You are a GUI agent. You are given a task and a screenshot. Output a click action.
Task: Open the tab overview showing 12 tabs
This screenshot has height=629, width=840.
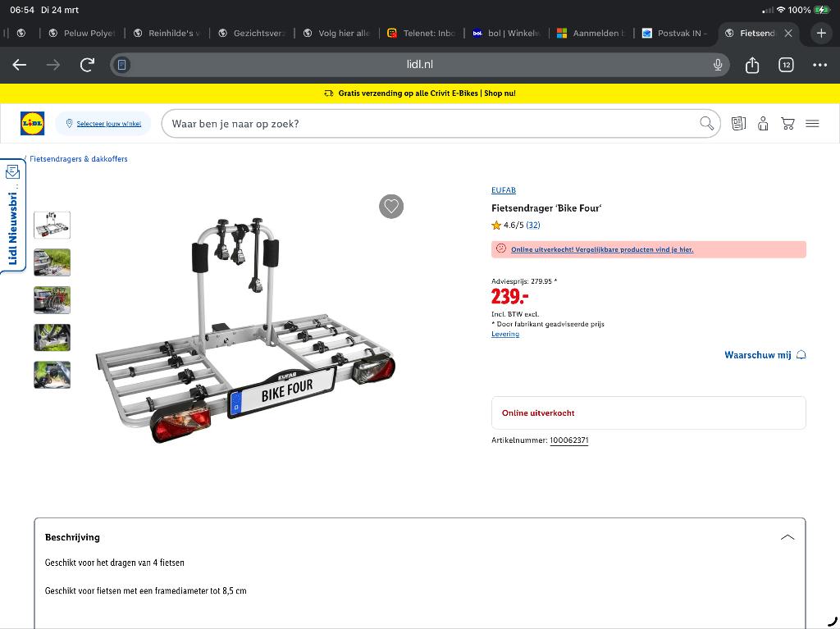(786, 65)
